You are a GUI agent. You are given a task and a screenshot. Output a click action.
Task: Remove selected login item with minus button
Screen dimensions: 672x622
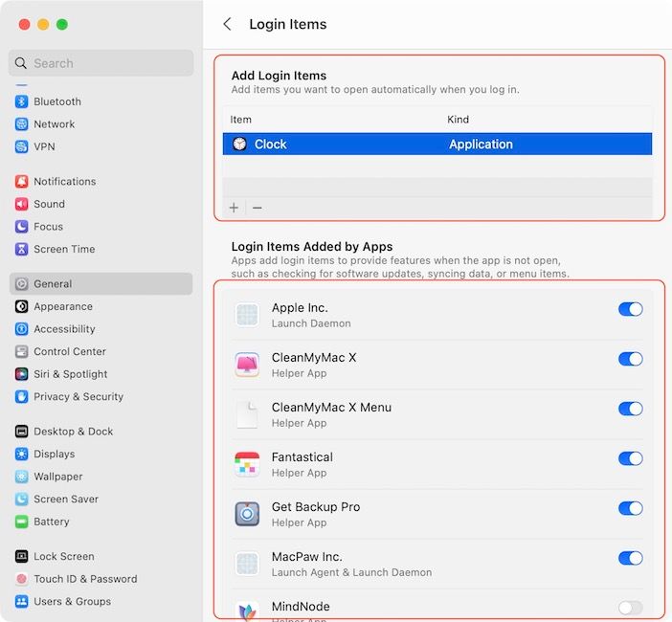258,208
